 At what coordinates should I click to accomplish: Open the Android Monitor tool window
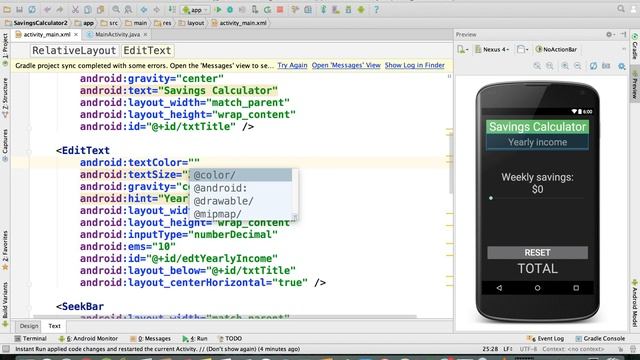coord(88,339)
